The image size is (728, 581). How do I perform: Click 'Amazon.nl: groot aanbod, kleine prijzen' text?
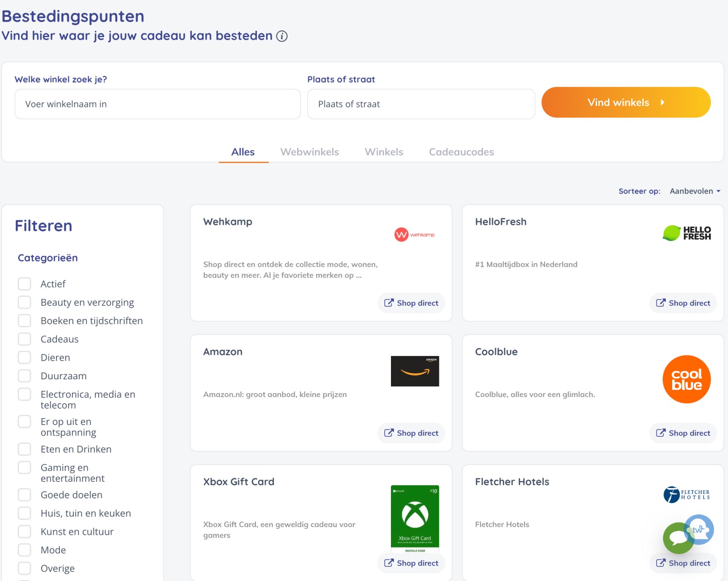coord(275,395)
